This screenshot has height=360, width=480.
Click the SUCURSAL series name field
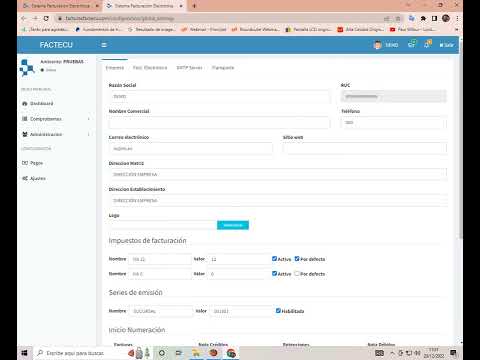coord(161,311)
